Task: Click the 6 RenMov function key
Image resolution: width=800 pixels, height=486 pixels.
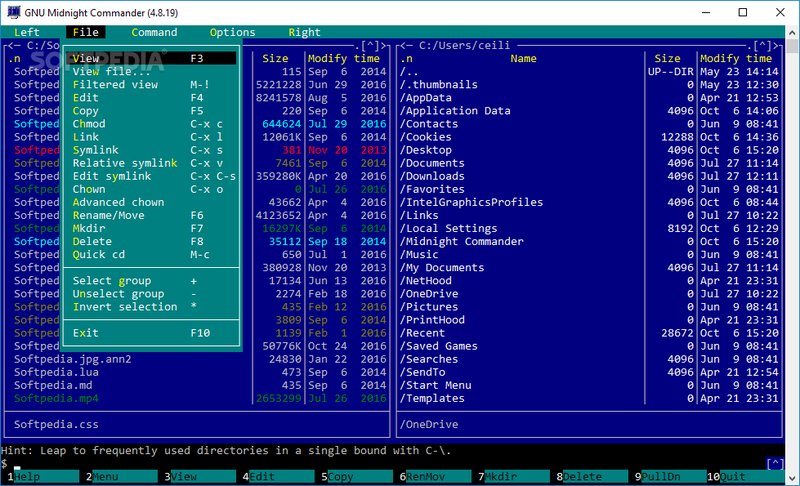Action: click(x=435, y=477)
